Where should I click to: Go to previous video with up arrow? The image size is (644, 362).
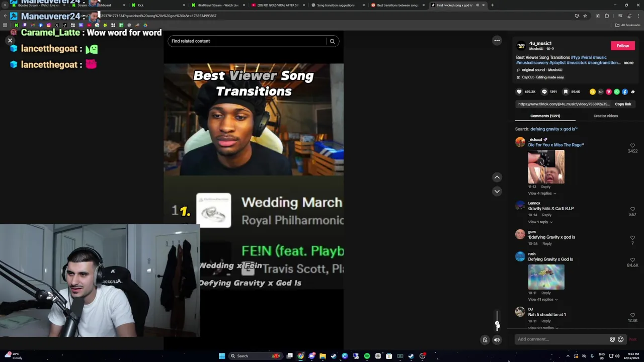(x=497, y=177)
